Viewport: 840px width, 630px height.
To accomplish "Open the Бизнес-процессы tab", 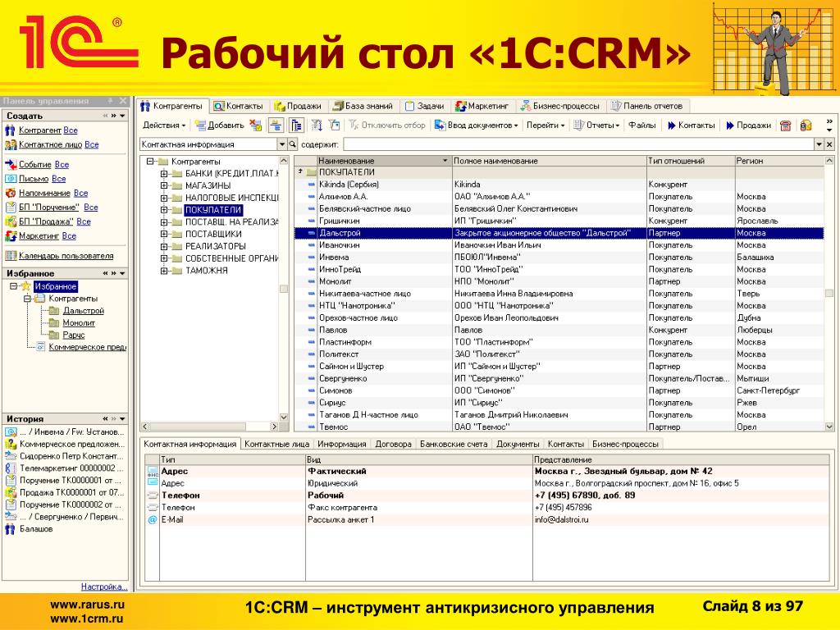I will click(560, 106).
